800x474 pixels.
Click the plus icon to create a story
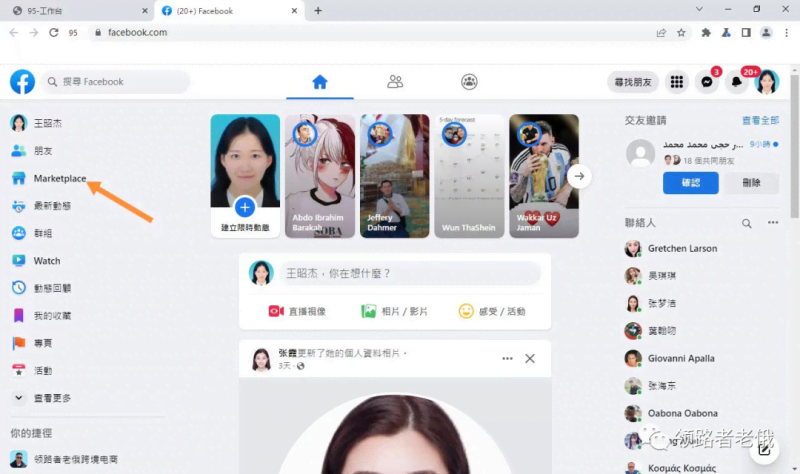(245, 207)
